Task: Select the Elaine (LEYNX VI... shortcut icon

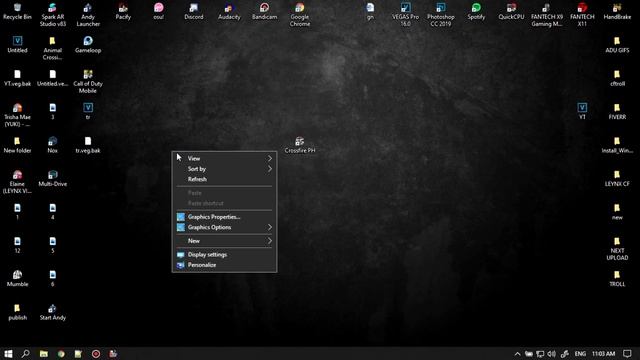Action: pos(17,182)
